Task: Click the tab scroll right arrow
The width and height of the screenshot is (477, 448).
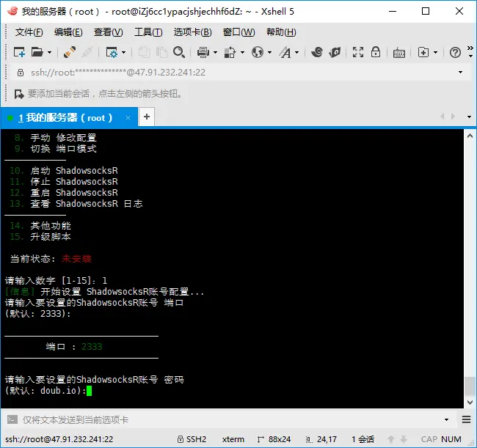Action: coord(453,117)
